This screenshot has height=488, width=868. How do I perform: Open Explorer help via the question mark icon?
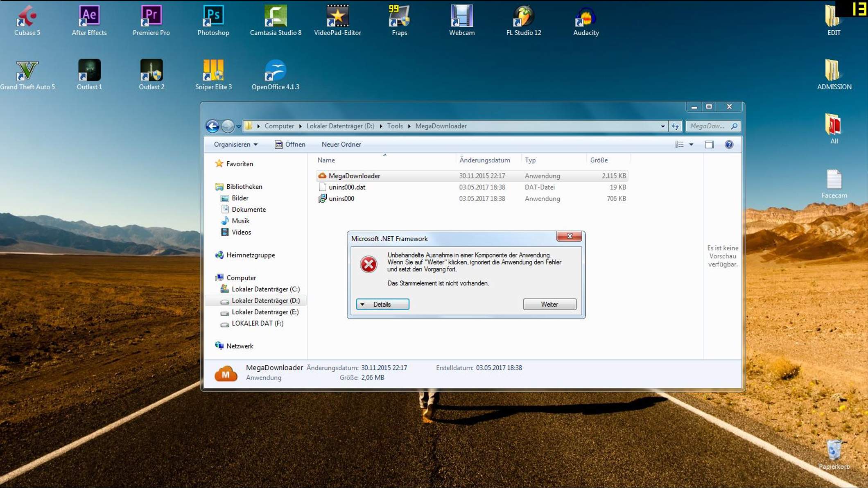pyautogui.click(x=729, y=144)
